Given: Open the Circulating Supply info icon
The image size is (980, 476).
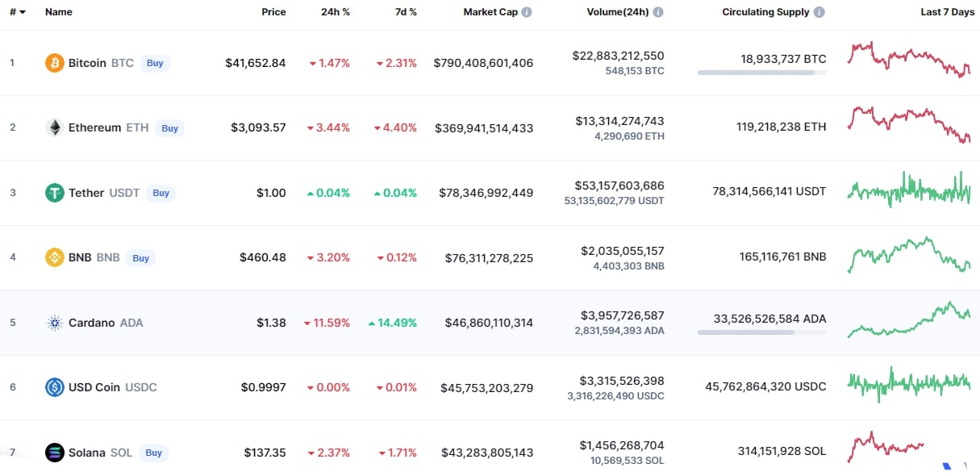Looking at the screenshot, I should (x=819, y=12).
